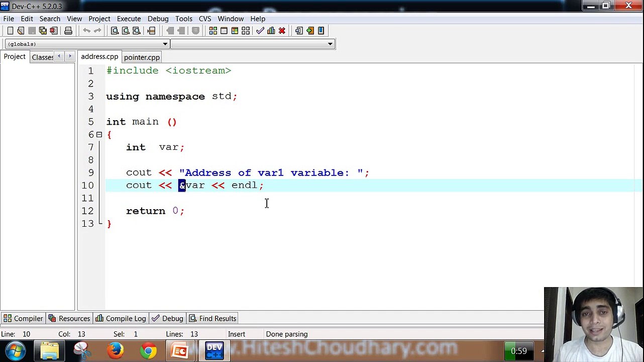This screenshot has height=362, width=644.
Task: Click the 'Insert' mode status indicator
Action: [x=237, y=334]
